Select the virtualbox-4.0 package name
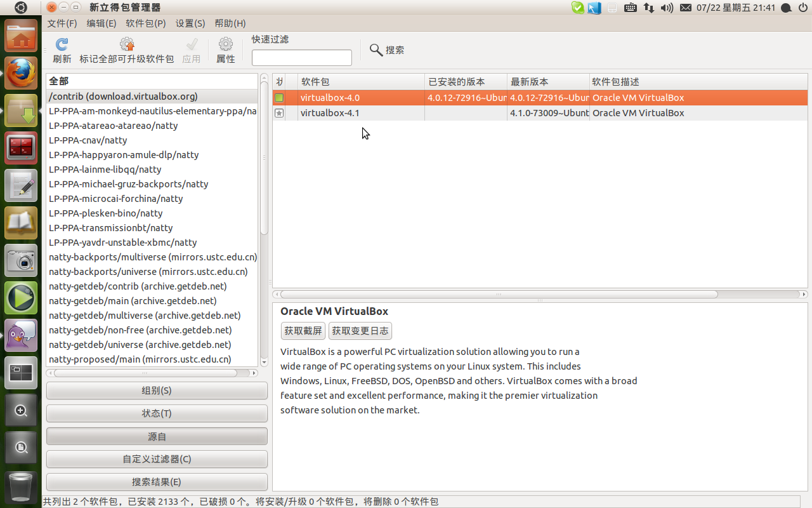The width and height of the screenshot is (812, 508). point(330,98)
